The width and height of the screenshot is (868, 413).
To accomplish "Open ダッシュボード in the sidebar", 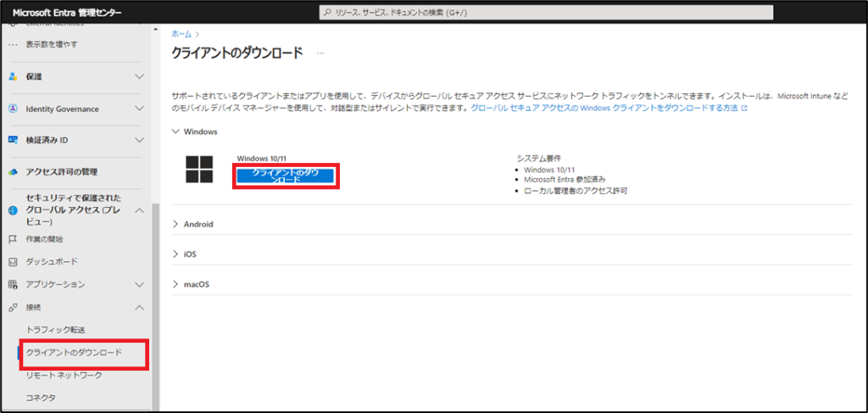I will point(52,261).
